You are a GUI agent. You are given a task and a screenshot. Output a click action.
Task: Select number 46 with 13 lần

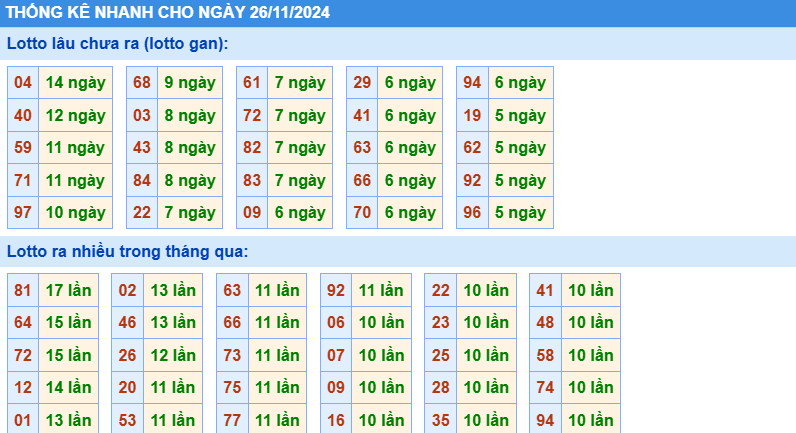click(127, 323)
